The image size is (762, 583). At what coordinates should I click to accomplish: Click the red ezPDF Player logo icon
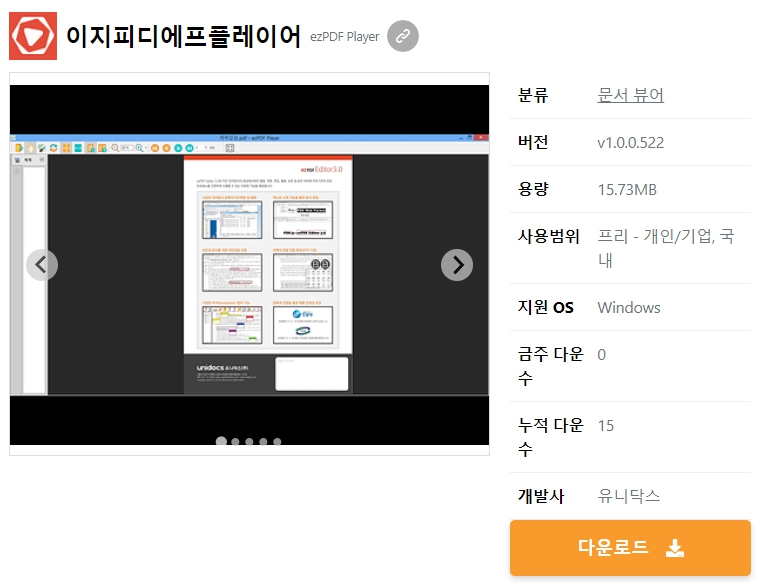pos(33,36)
